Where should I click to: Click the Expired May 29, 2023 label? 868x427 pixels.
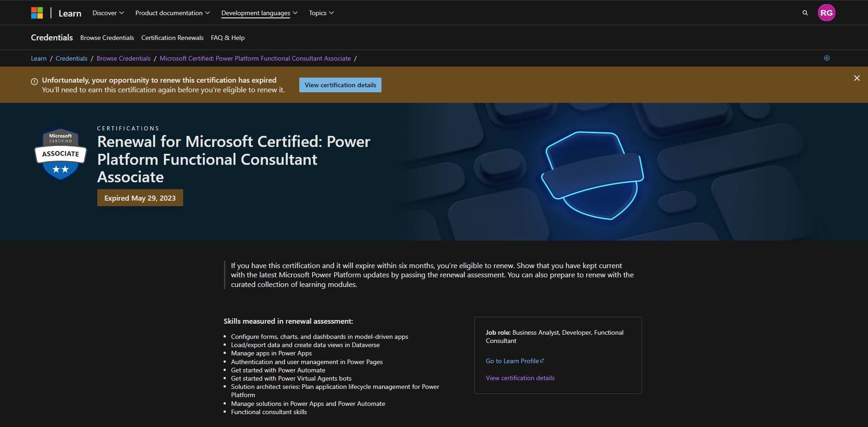[x=140, y=198]
